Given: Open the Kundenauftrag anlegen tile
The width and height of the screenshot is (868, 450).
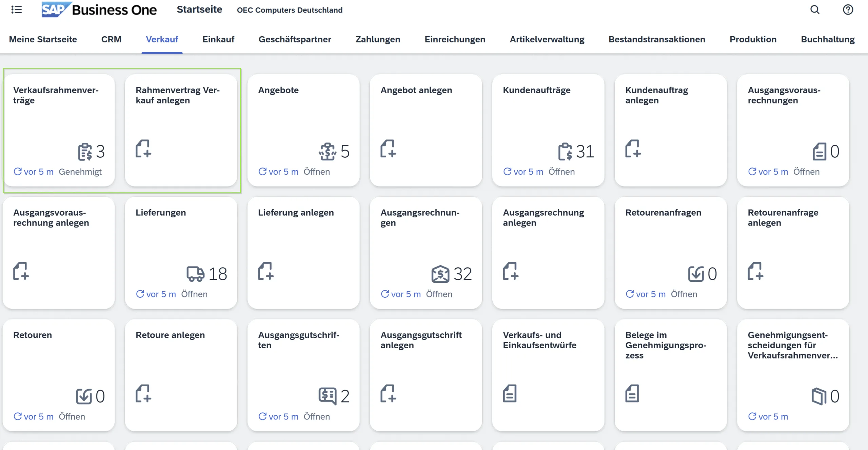Looking at the screenshot, I should tap(670, 130).
